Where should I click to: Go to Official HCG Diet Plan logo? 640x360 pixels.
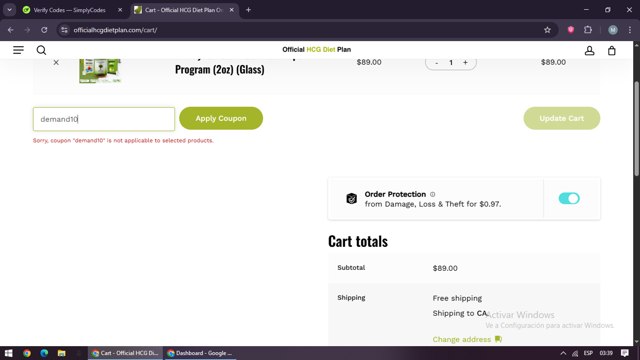(x=316, y=49)
